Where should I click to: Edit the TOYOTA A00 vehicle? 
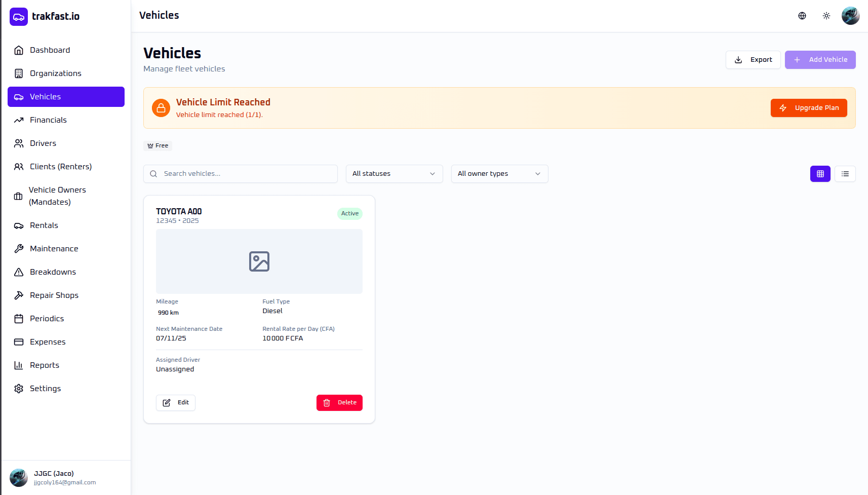click(176, 403)
